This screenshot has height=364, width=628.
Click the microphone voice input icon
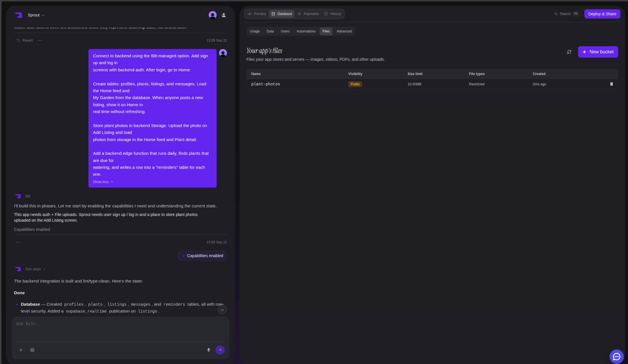(x=209, y=350)
